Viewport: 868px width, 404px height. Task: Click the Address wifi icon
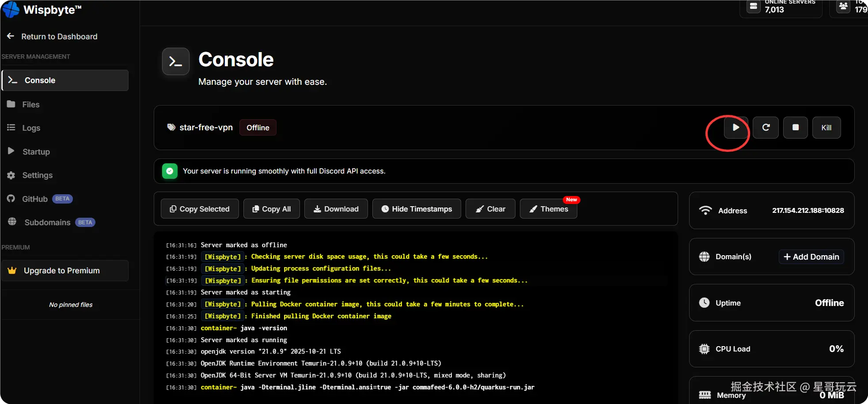[705, 211]
